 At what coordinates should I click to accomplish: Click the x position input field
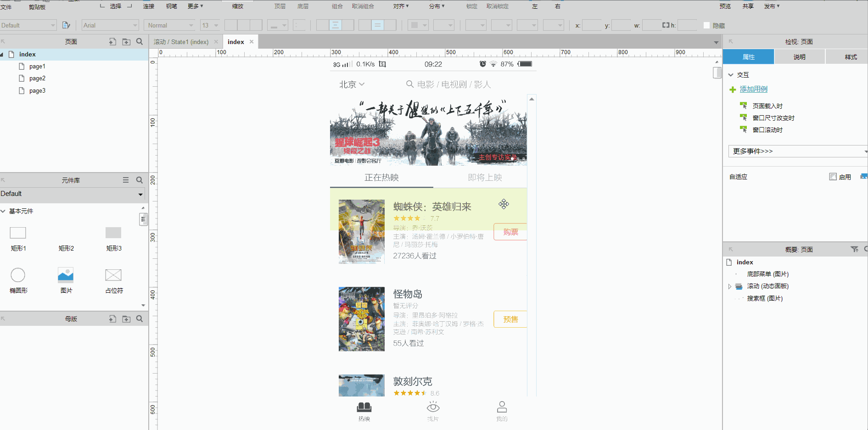click(592, 25)
